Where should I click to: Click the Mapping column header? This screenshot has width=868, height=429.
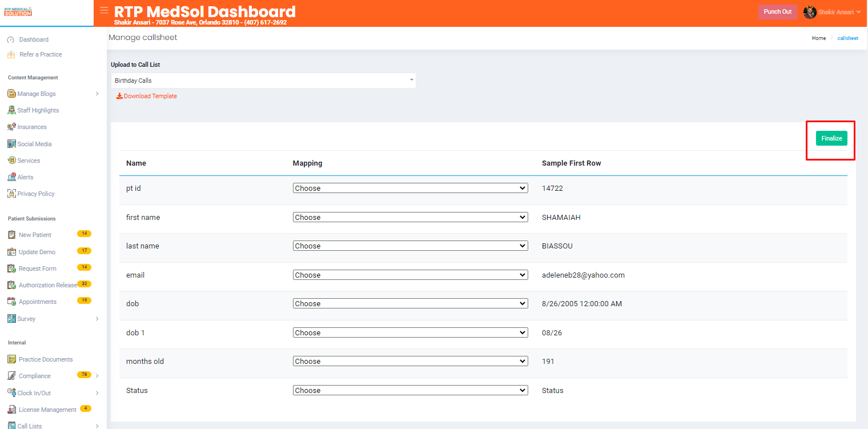coord(307,163)
